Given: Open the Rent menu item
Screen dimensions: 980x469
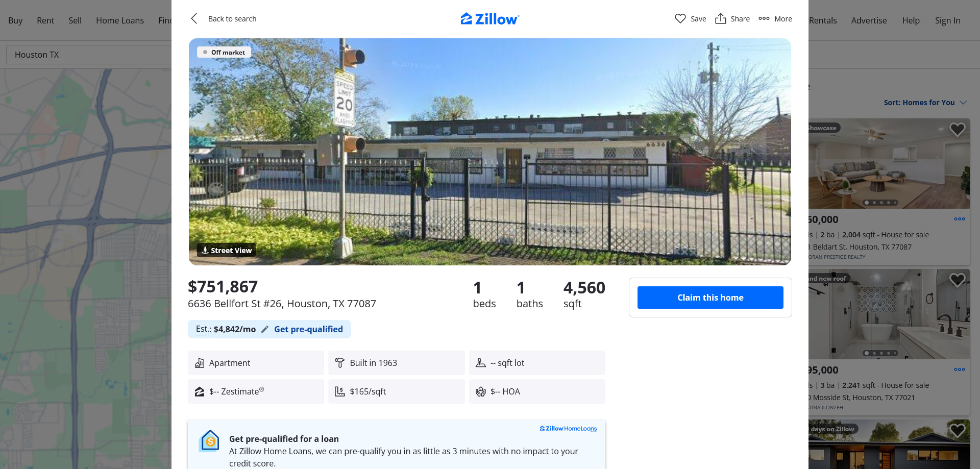Looking at the screenshot, I should [x=45, y=20].
